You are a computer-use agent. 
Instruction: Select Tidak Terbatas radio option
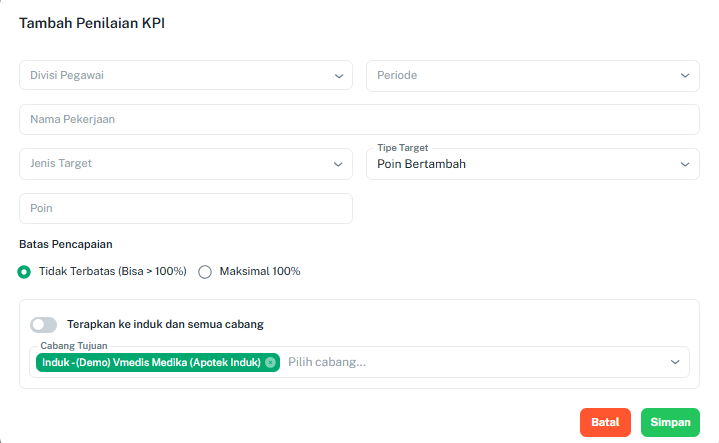click(x=24, y=272)
